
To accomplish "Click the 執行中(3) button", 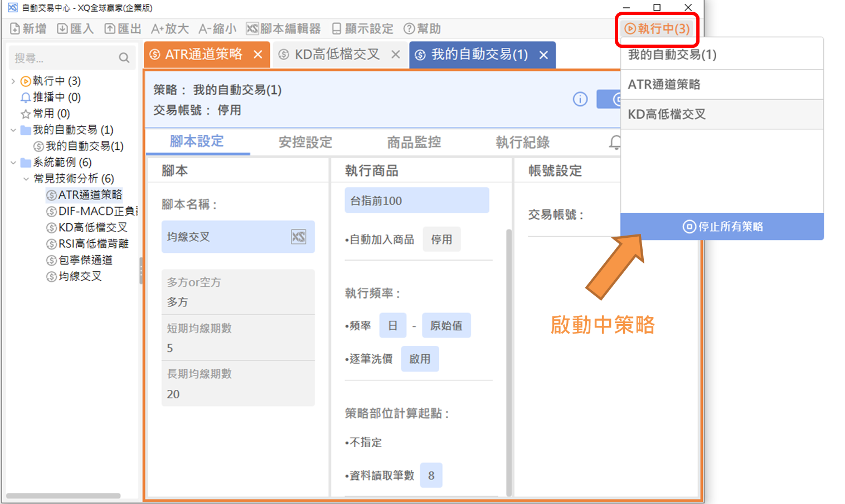I will tap(657, 29).
